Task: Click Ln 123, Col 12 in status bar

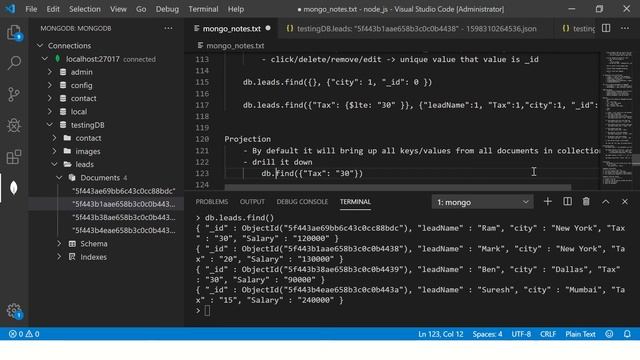Action: [x=440, y=334]
